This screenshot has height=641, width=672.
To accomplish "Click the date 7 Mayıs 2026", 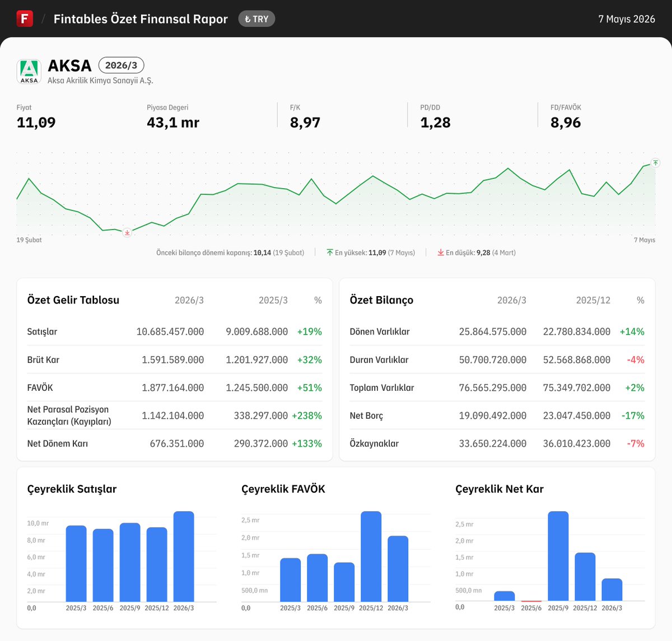I will click(627, 19).
